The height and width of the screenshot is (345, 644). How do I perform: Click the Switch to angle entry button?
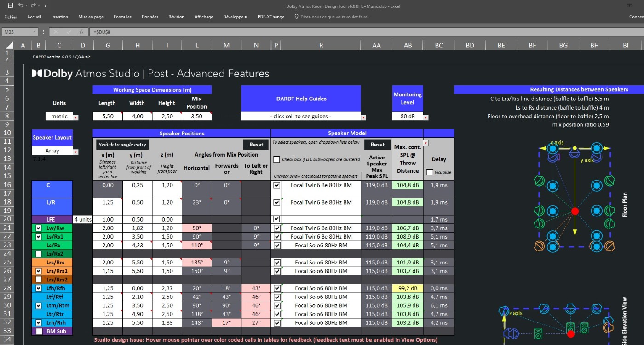tap(122, 145)
